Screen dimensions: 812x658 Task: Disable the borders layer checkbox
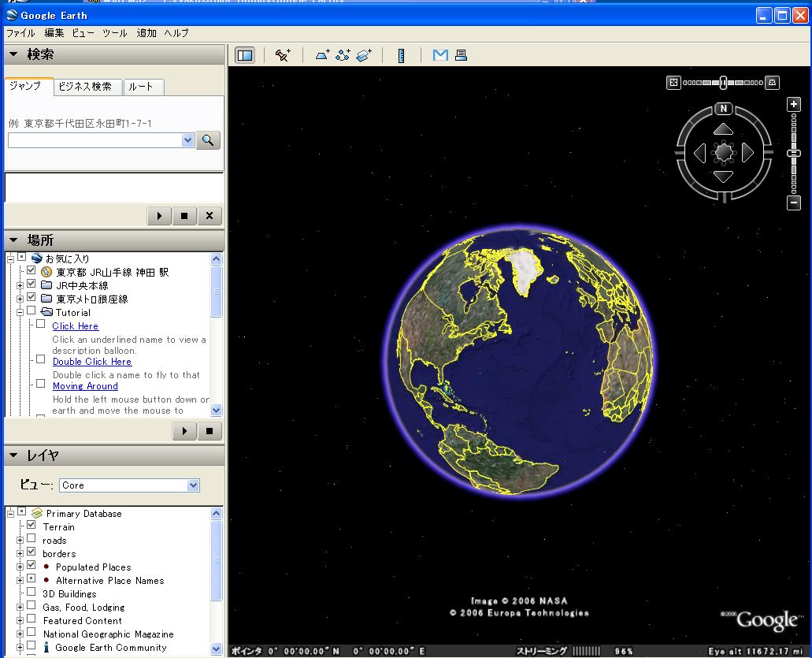click(31, 552)
